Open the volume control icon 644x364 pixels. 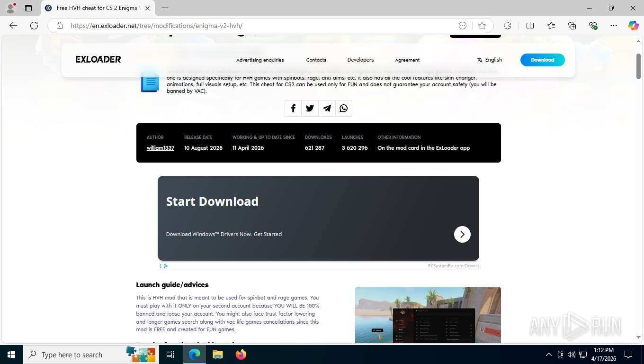pyautogui.click(x=571, y=355)
